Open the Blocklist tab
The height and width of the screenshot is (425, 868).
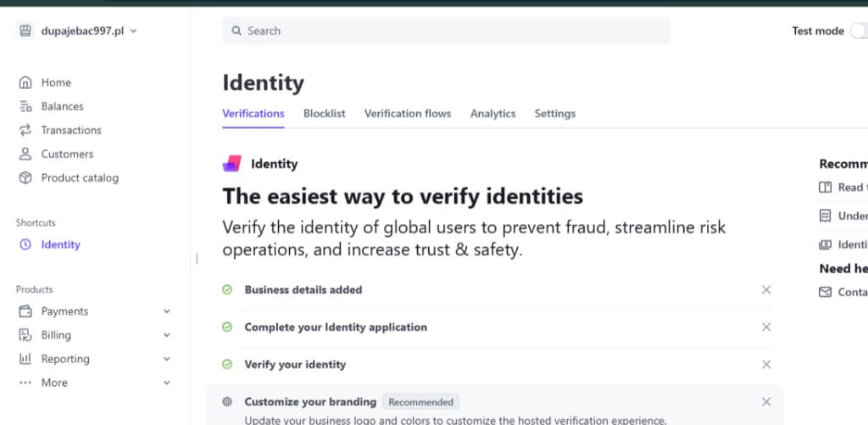325,114
